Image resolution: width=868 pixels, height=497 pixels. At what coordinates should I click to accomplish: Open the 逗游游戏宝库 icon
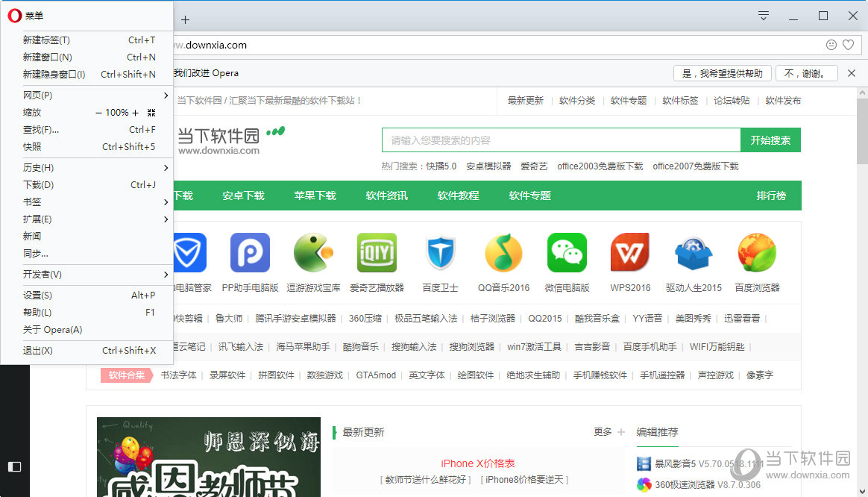313,253
